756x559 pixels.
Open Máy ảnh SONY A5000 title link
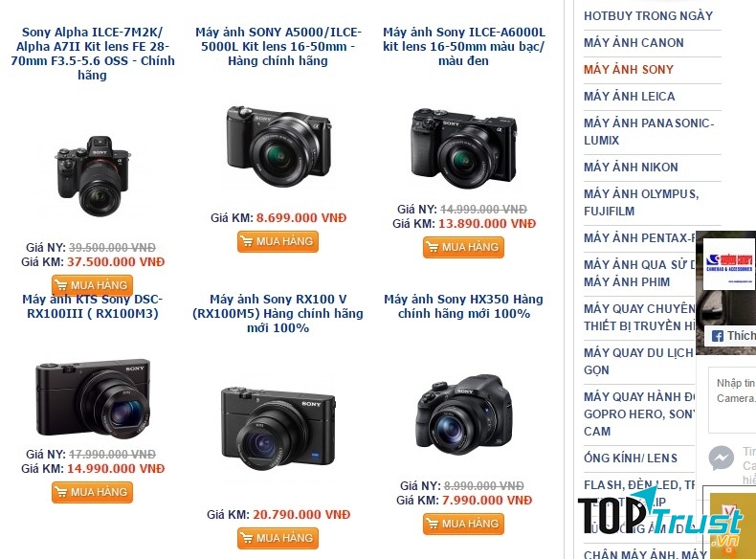[x=278, y=46]
